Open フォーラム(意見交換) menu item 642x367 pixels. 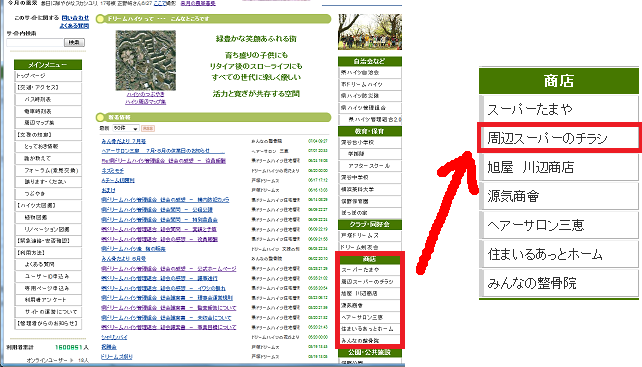click(48, 170)
